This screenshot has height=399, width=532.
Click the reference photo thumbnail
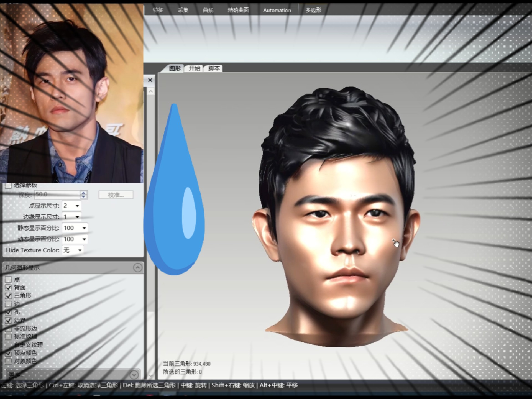click(71, 93)
